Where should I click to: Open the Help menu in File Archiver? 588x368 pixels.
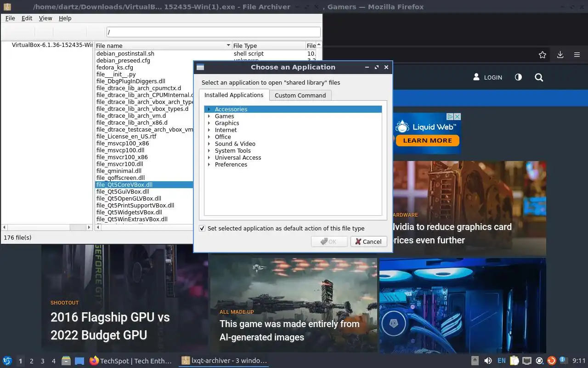tap(65, 18)
